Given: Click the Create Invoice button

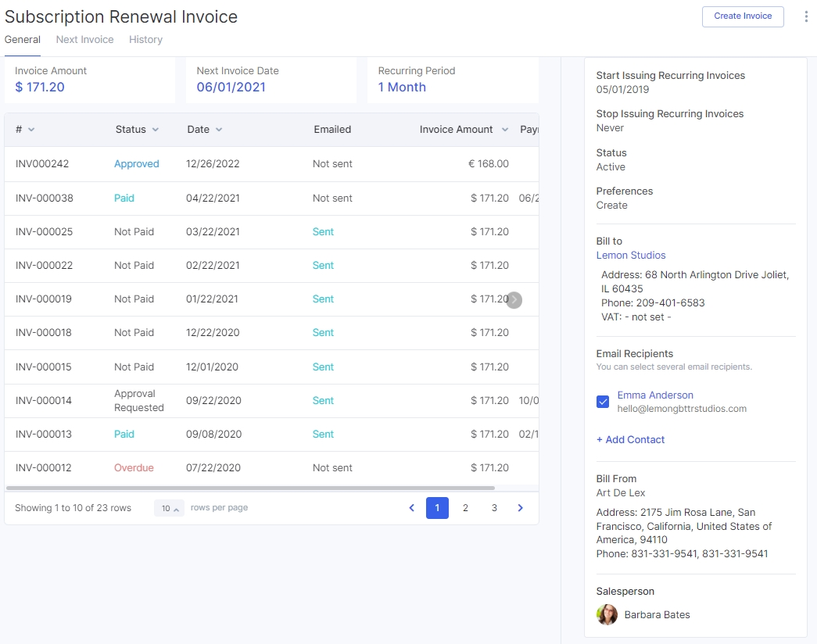Looking at the screenshot, I should [x=743, y=16].
